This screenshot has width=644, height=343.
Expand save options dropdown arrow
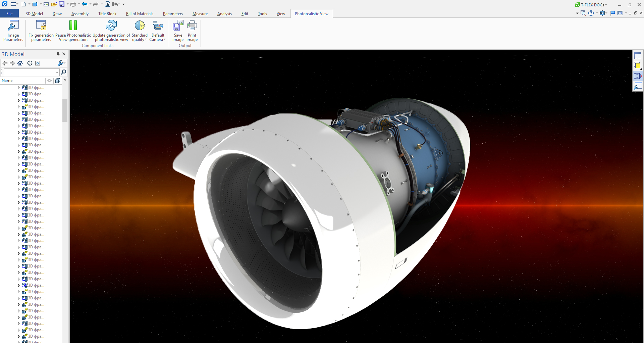67,4
